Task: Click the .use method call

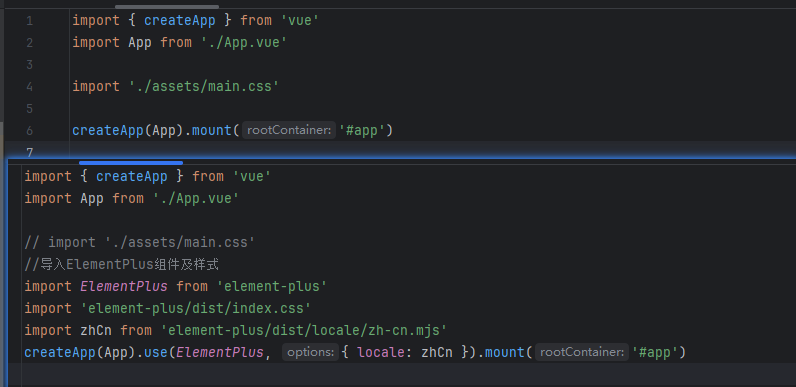Action: 156,352
